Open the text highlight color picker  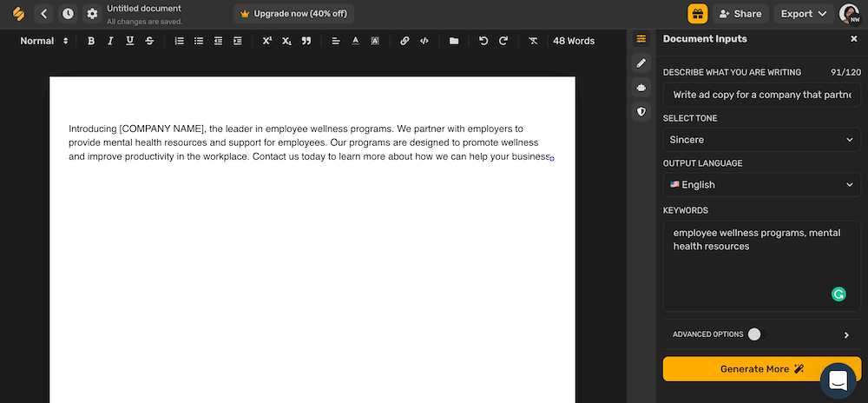tap(375, 41)
